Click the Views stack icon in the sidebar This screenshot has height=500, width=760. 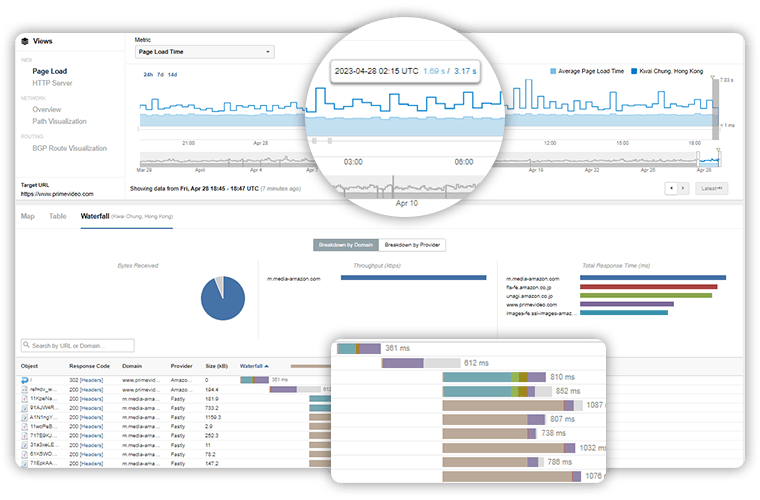tap(25, 41)
